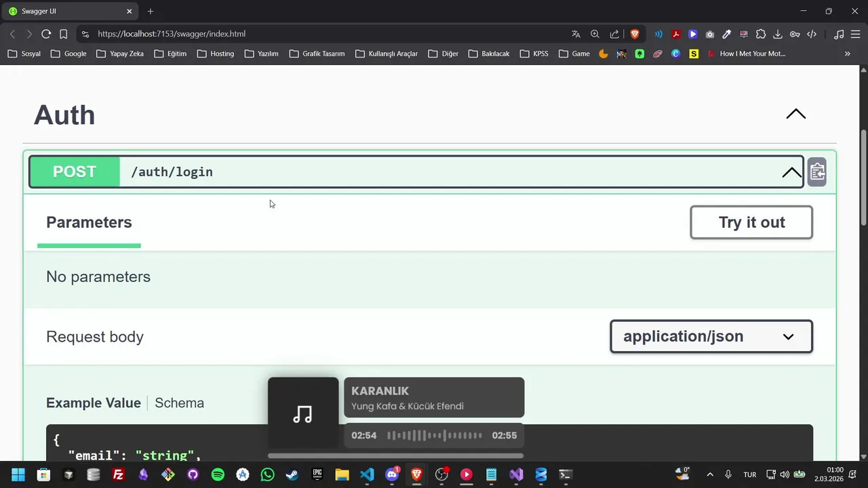Show browser downloads

(x=778, y=34)
